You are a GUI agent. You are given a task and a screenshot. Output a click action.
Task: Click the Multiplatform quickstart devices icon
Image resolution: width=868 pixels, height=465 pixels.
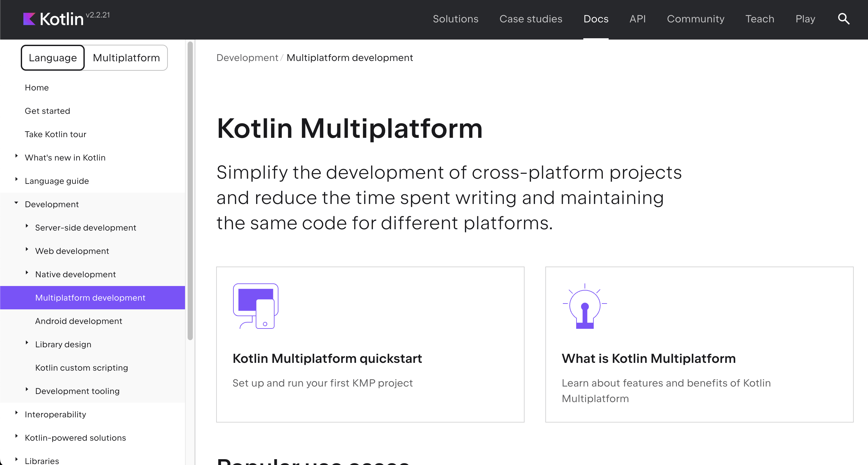coord(256,306)
